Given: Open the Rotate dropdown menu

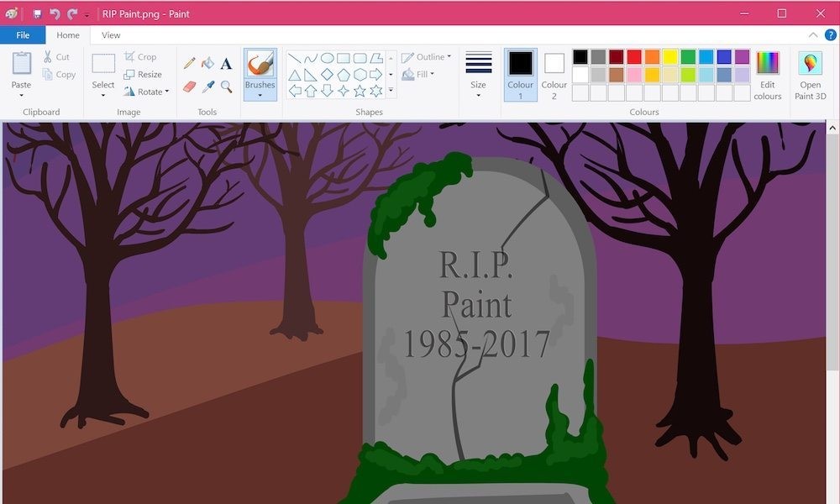Looking at the screenshot, I should [146, 92].
